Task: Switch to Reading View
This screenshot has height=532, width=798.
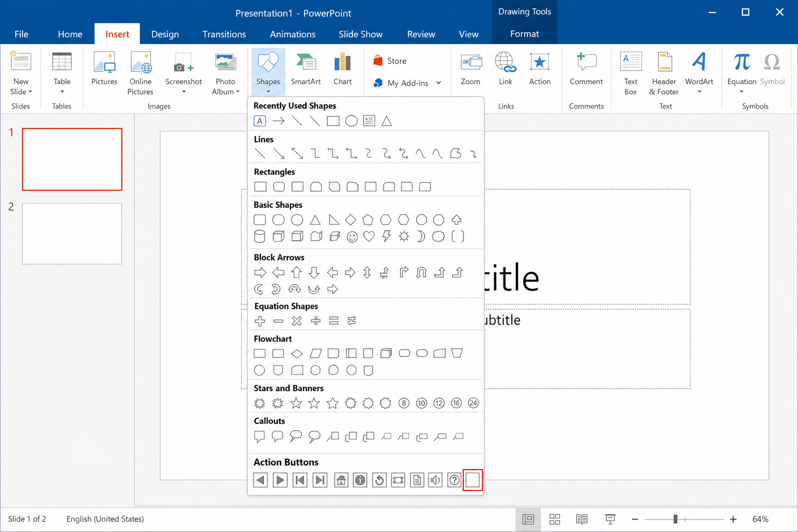Action: (582, 519)
